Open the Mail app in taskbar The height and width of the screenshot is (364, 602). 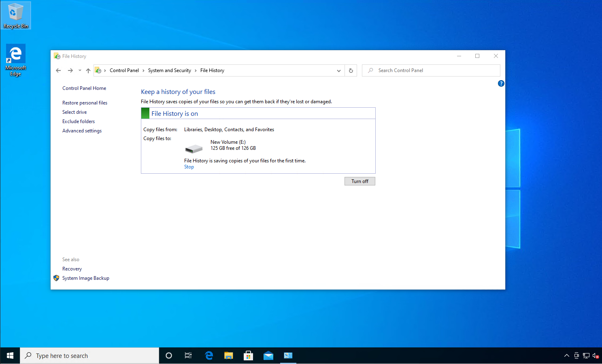point(268,355)
